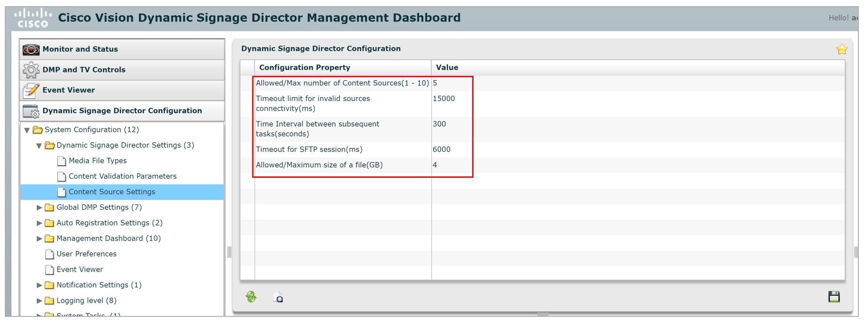The image size is (868, 323).
Task: Open DMP and TV Controls panel
Action: tap(122, 70)
